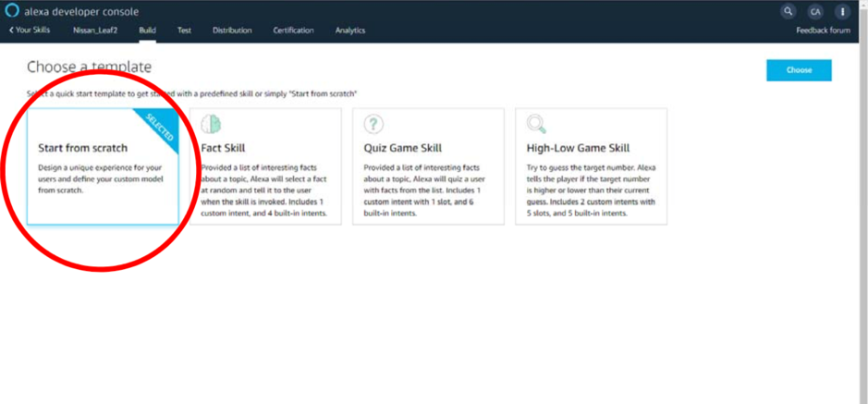Viewport: 868px width, 404px height.
Task: Go back to Your Skills
Action: pyautogui.click(x=30, y=31)
